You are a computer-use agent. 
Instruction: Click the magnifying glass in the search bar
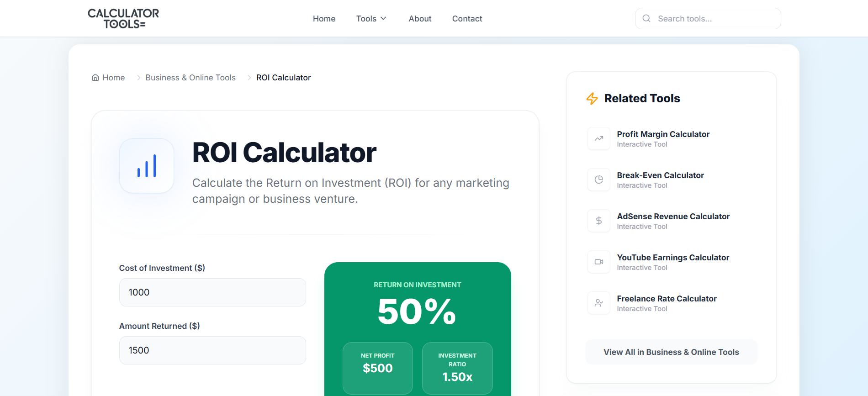click(x=646, y=18)
